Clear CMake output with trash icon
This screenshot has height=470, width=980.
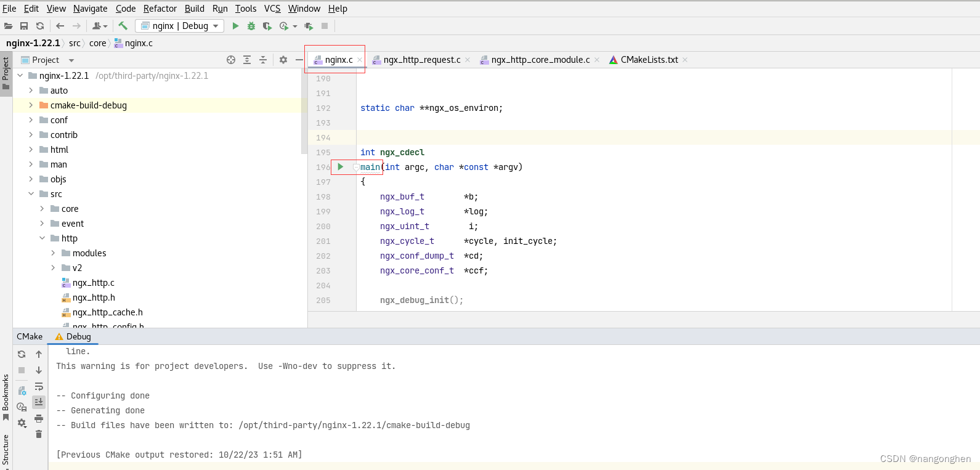tap(39, 434)
